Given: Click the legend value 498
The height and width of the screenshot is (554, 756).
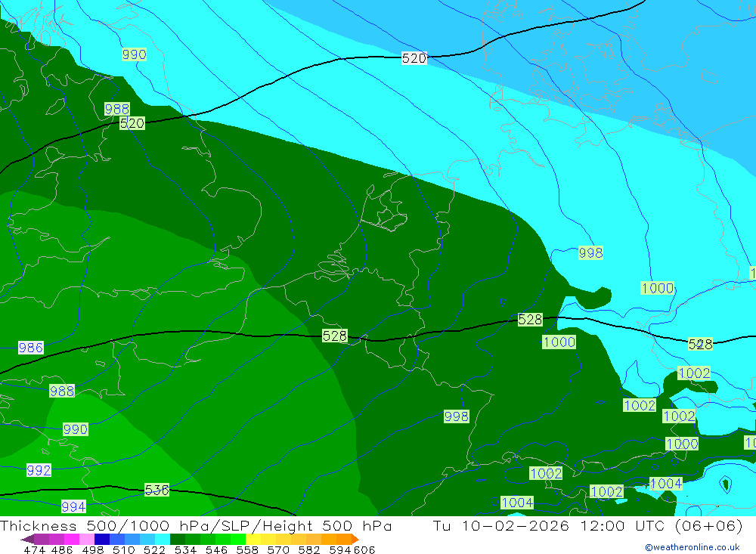Looking at the screenshot, I should click(93, 549).
